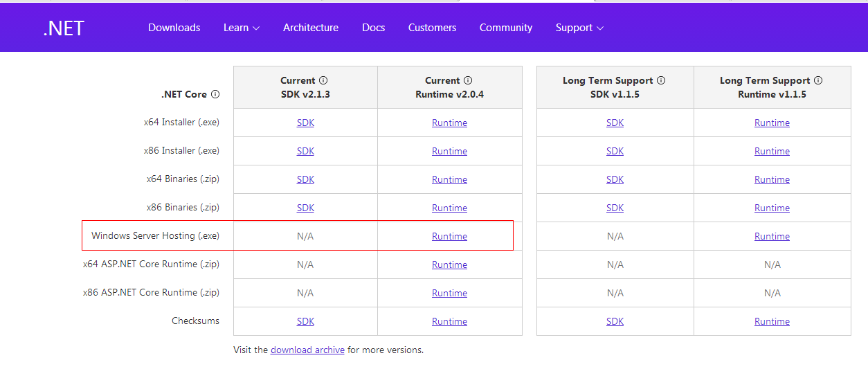Image resolution: width=868 pixels, height=378 pixels.
Task: Download LTS Runtime x86 Installer
Action: (x=772, y=151)
